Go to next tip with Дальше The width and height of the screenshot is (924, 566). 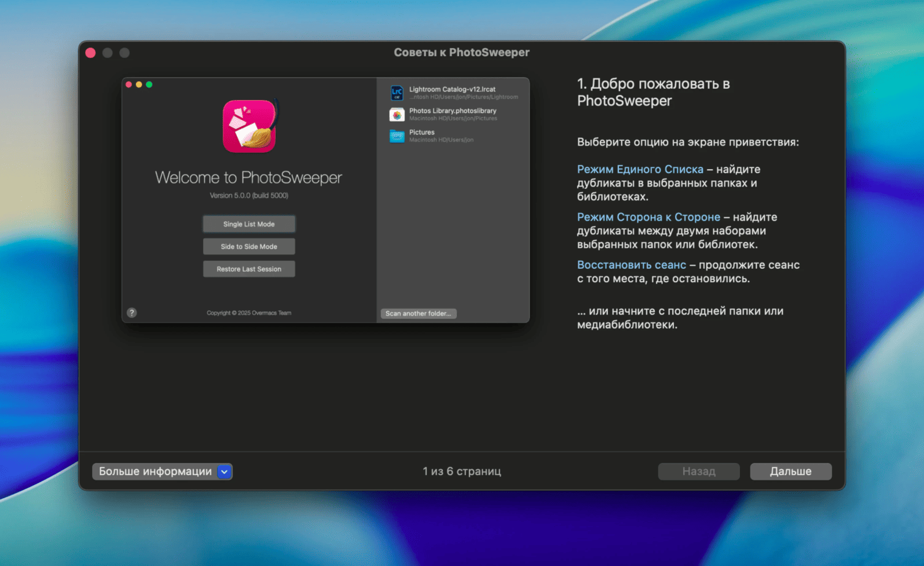coord(791,472)
